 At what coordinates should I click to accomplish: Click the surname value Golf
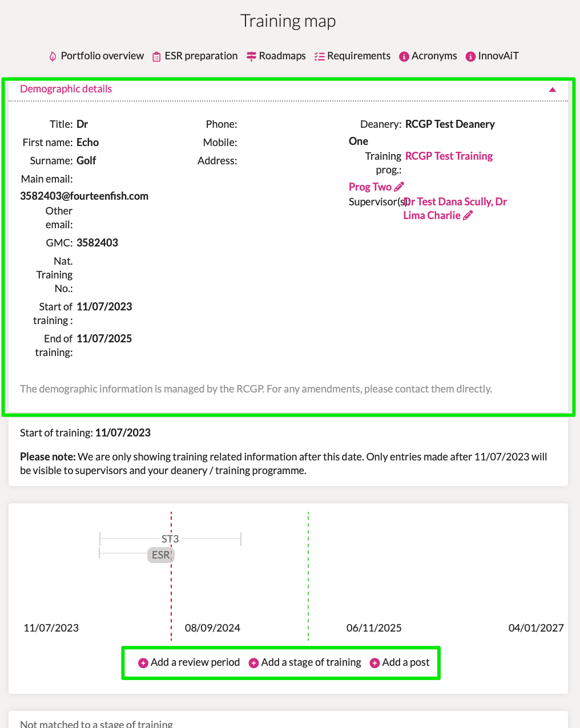[86, 161]
